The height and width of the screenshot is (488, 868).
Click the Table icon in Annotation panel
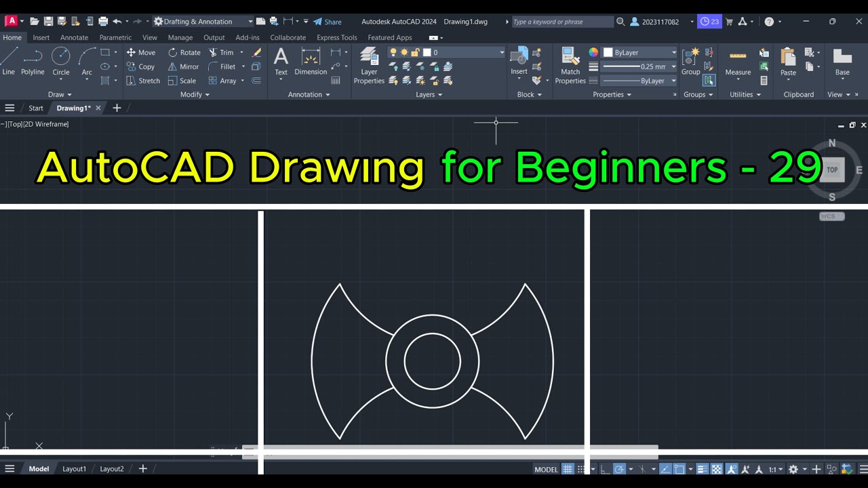335,81
